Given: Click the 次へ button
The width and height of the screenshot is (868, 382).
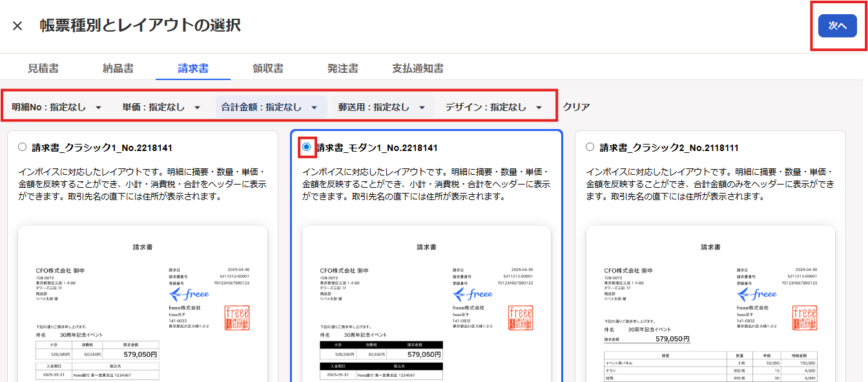Looking at the screenshot, I should coord(837,25).
